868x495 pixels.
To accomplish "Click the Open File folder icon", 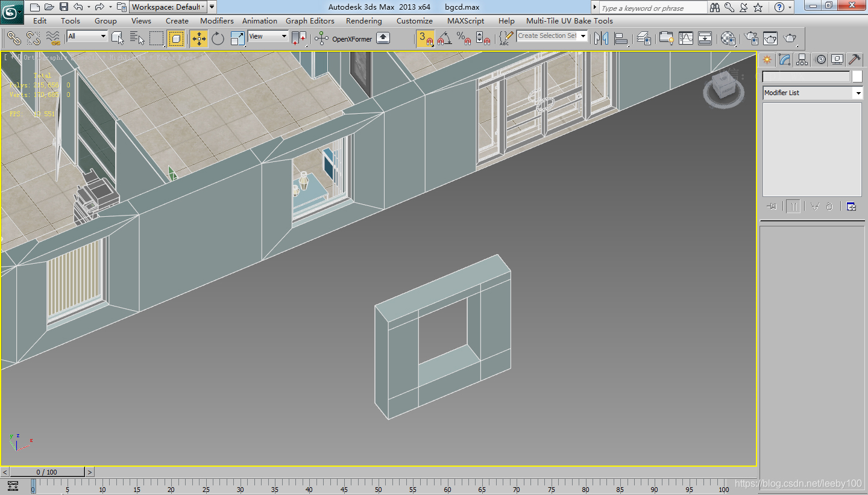I will pos(49,7).
